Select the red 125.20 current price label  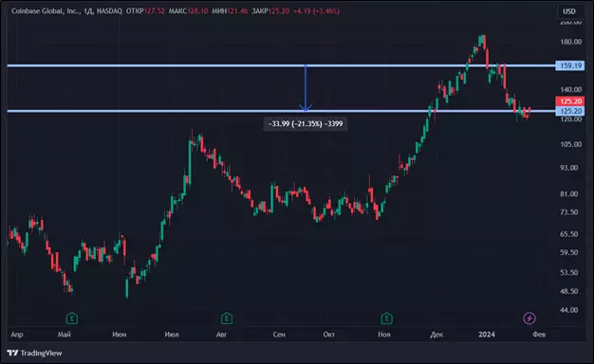[x=570, y=101]
